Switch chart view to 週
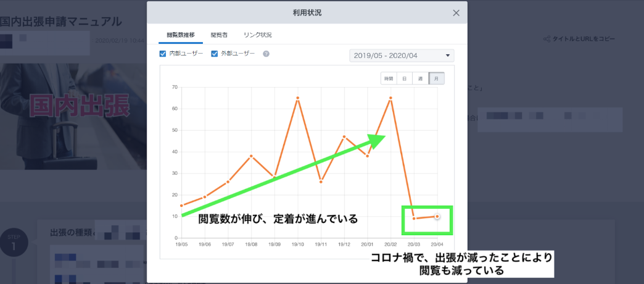The width and height of the screenshot is (644, 284). 420,78
